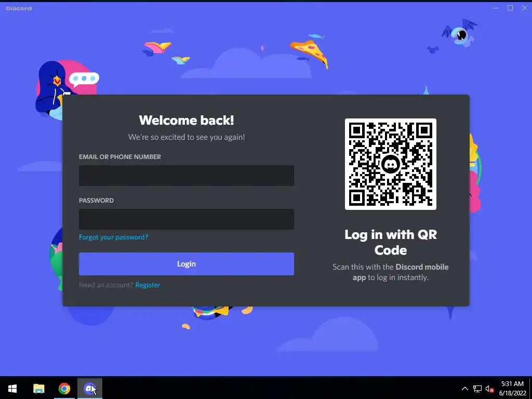Minimize the Discord window
Image resolution: width=532 pixels, height=399 pixels.
pyautogui.click(x=496, y=8)
